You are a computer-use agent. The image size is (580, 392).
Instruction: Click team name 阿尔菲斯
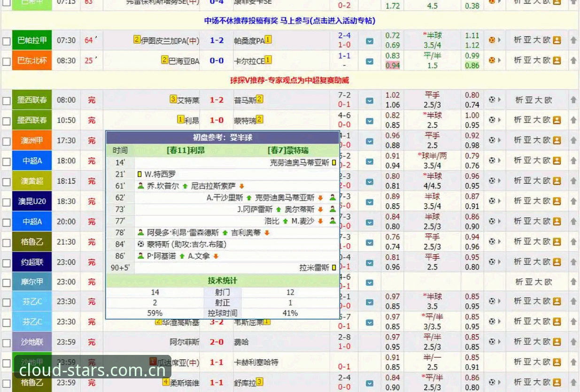(x=185, y=342)
